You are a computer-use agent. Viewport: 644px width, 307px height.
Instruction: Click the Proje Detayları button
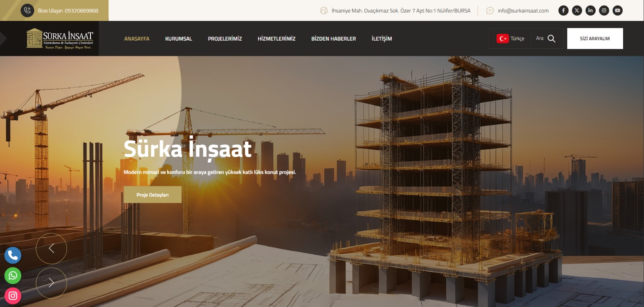[x=153, y=195]
